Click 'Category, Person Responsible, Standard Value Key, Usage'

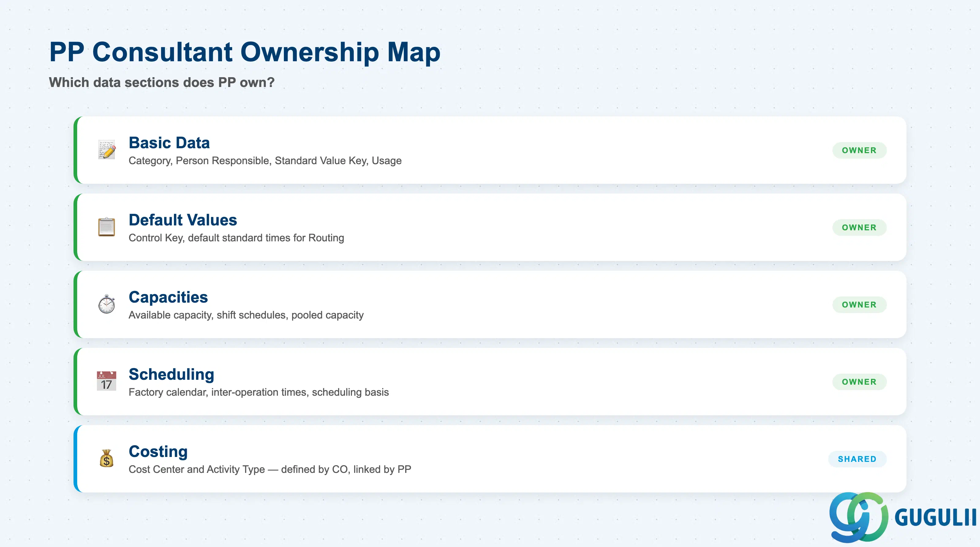[265, 161]
